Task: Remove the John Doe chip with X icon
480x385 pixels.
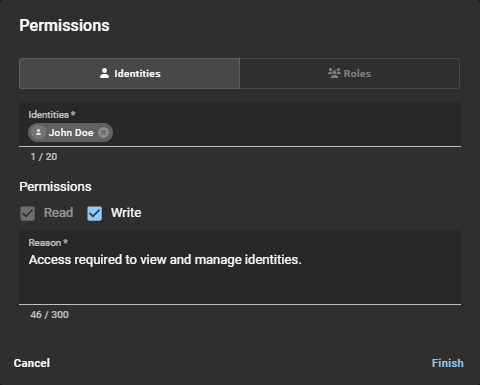Action: pos(103,132)
